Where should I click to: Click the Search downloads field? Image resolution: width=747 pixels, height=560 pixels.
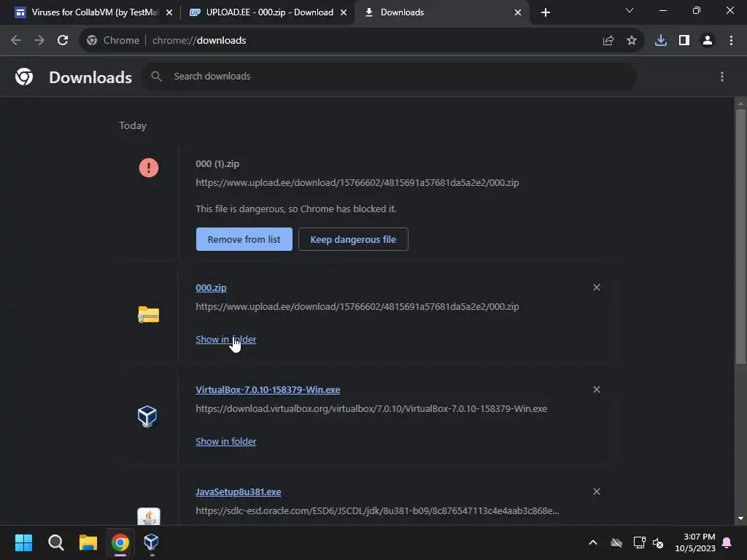[389, 76]
